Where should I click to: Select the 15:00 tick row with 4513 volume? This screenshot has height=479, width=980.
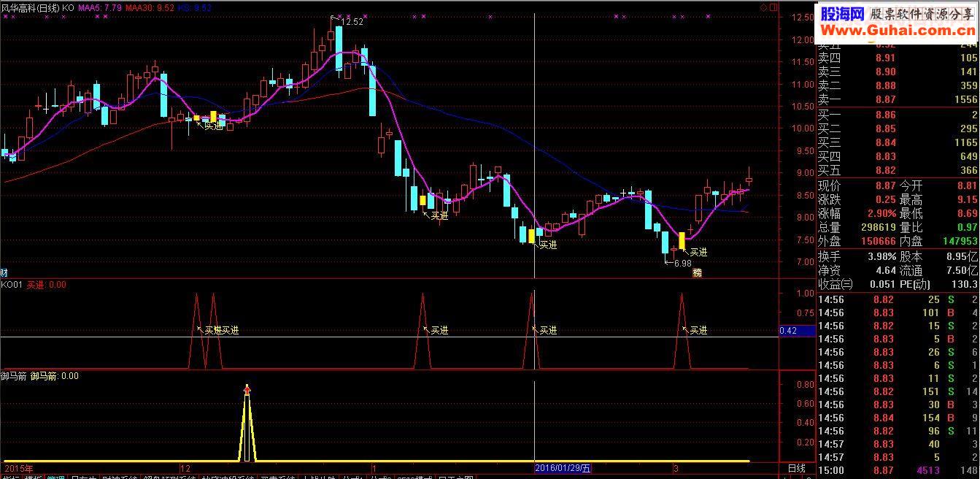[897, 470]
